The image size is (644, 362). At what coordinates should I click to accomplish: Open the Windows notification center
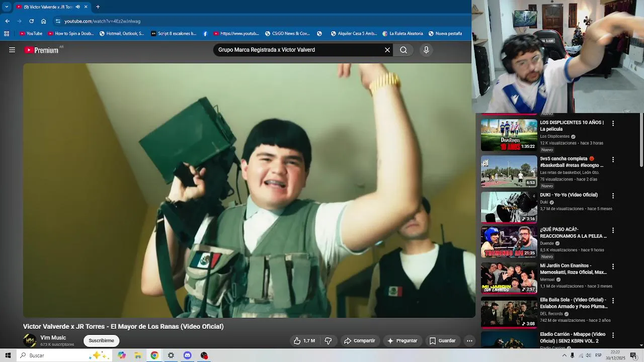633,355
